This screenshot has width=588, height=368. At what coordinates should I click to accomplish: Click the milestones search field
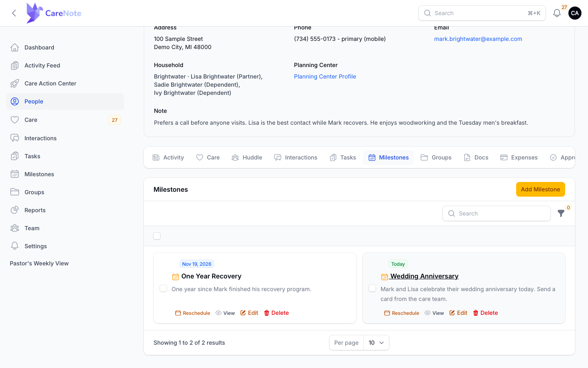pos(497,213)
